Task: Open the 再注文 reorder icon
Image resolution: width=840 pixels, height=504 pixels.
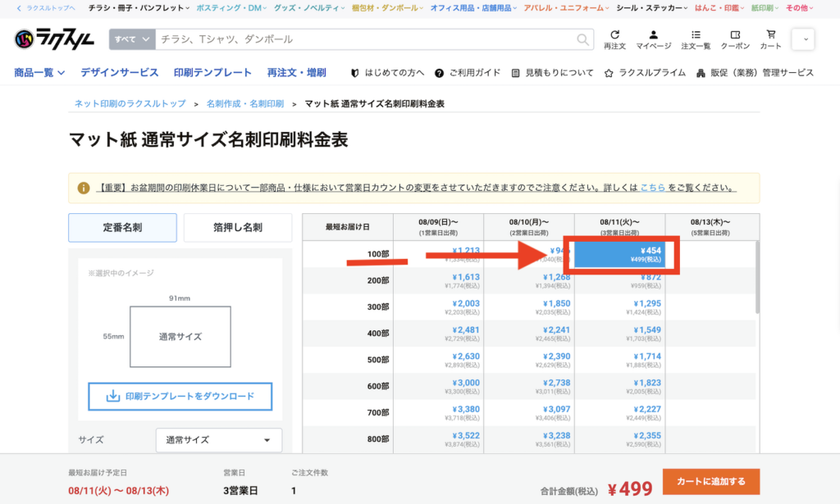Action: tap(614, 39)
